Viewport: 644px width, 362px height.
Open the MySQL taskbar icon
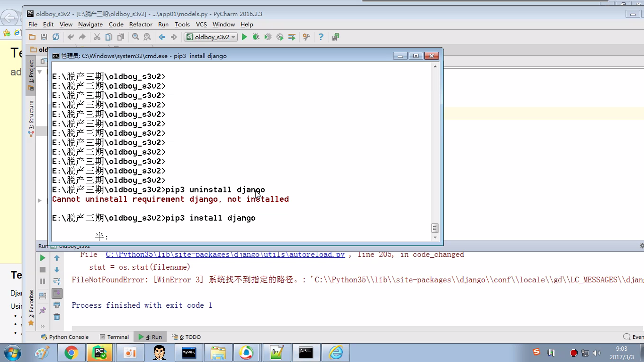pyautogui.click(x=189, y=353)
